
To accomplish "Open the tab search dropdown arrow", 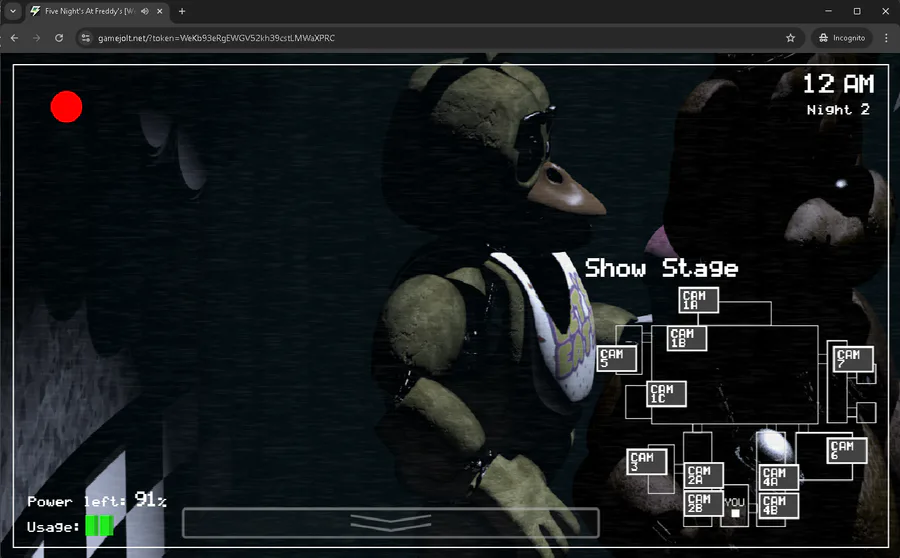I will pos(13,11).
